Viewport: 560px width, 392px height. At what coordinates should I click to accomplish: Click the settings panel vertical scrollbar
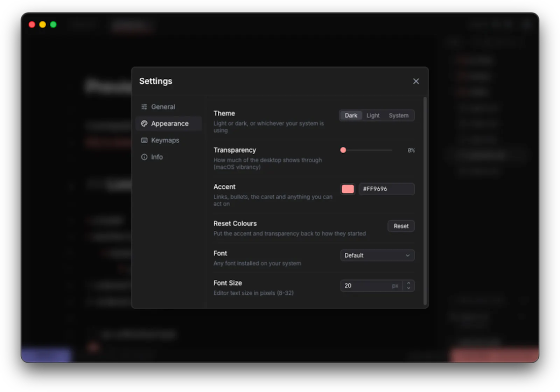point(425,201)
